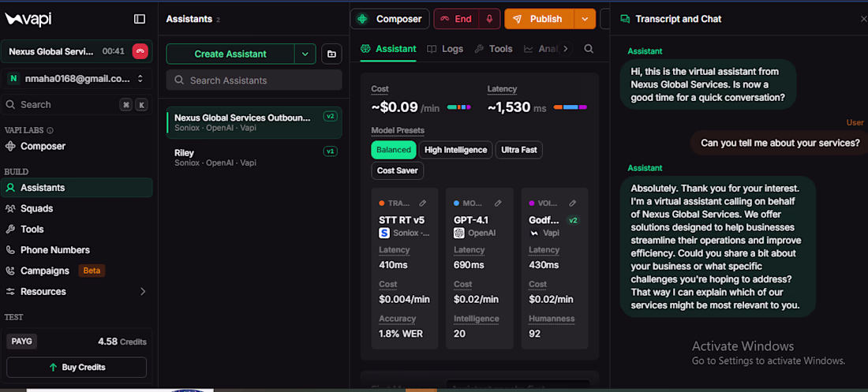Open the Tools tab

pos(493,49)
